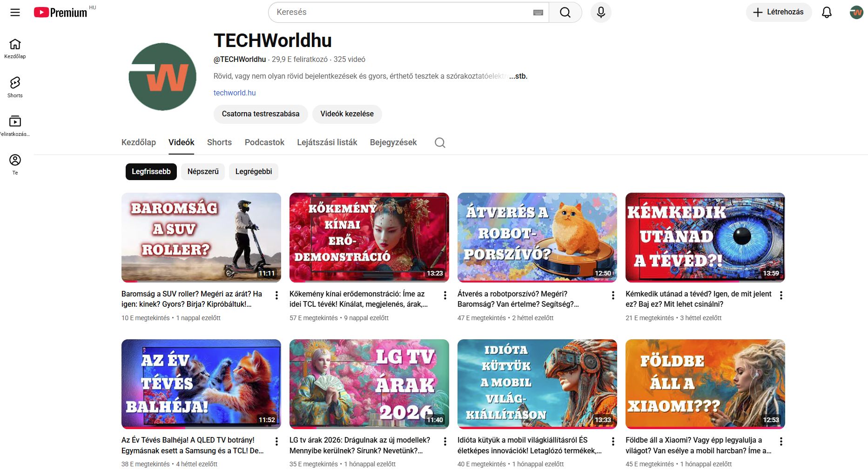868x471 pixels.
Task: Switch to the channel Shorts tab
Action: [x=219, y=142]
